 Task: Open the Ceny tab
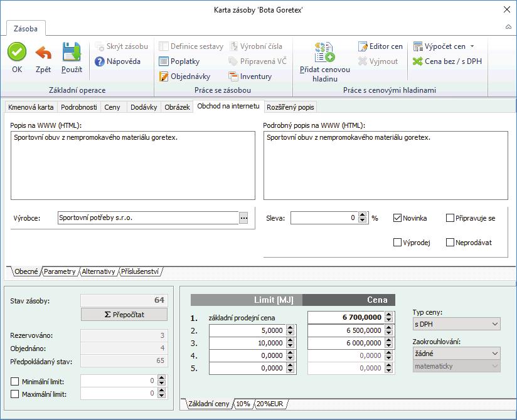click(112, 107)
